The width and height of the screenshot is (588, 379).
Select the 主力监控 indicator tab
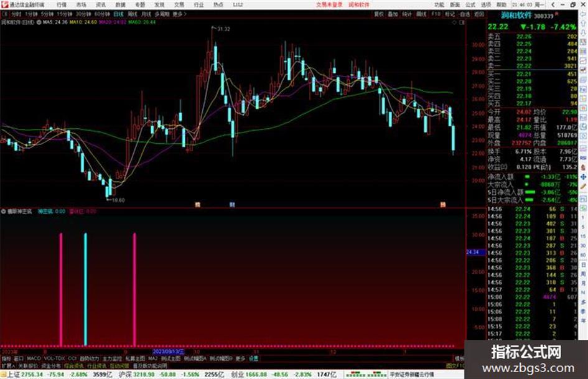point(113,358)
